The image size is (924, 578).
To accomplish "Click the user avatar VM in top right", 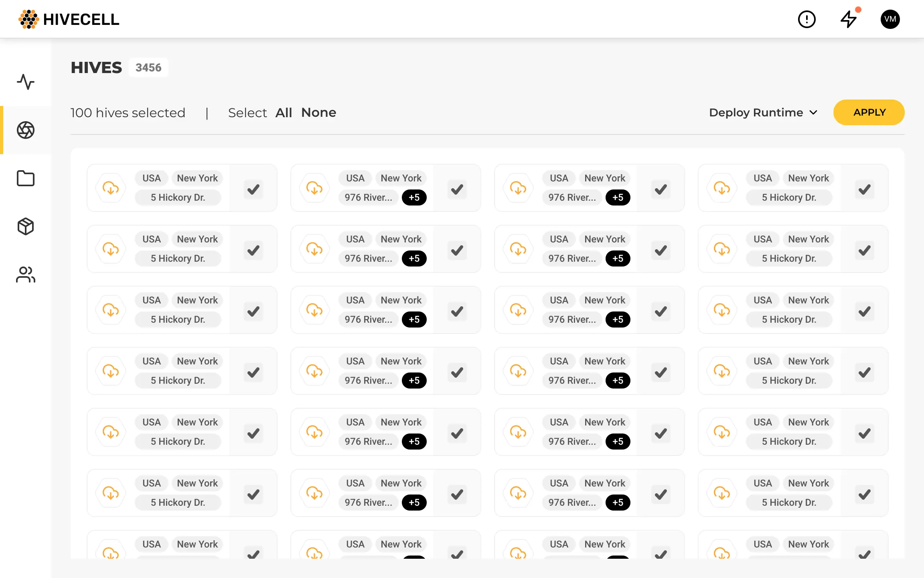I will tap(891, 18).
